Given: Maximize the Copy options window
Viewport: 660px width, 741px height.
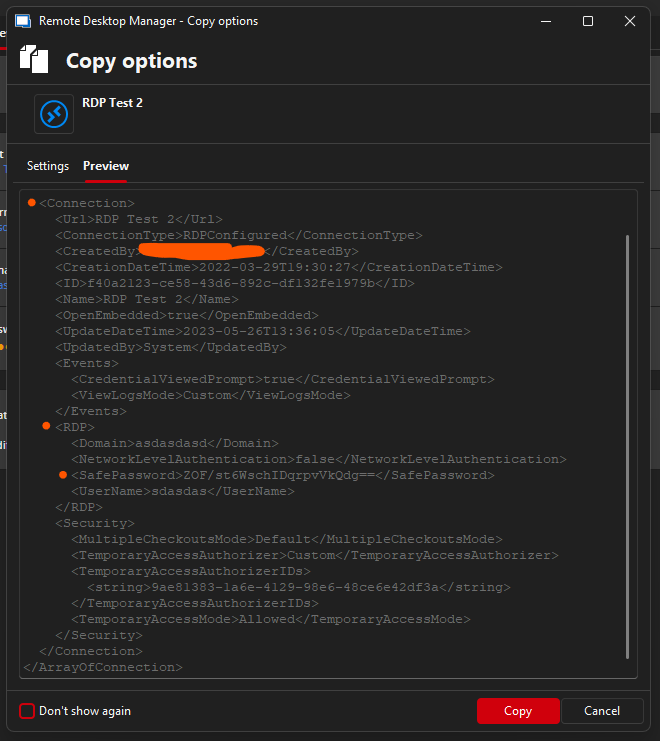Looking at the screenshot, I should (x=588, y=21).
